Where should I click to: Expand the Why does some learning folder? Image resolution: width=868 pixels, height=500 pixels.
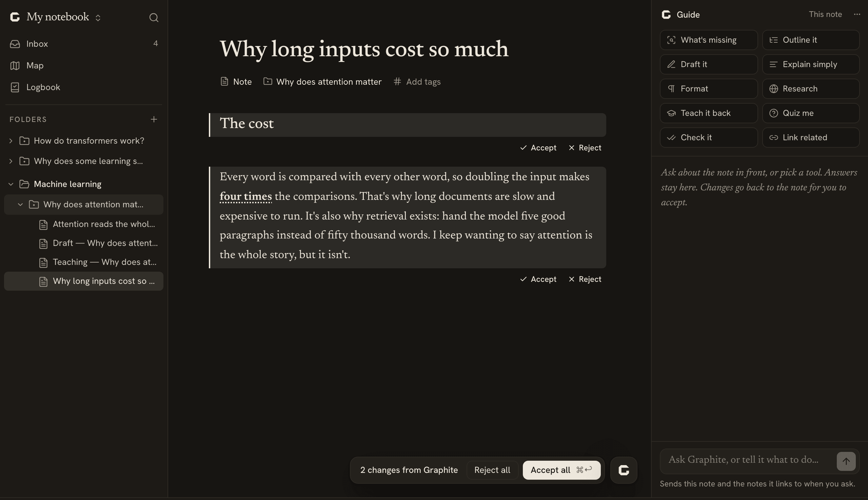coord(11,161)
